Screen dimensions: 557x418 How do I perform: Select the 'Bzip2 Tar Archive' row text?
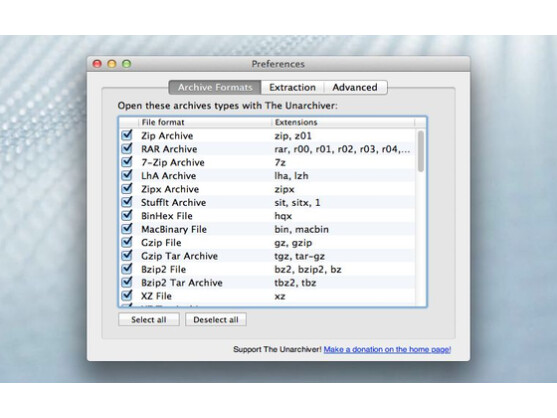[x=182, y=283]
